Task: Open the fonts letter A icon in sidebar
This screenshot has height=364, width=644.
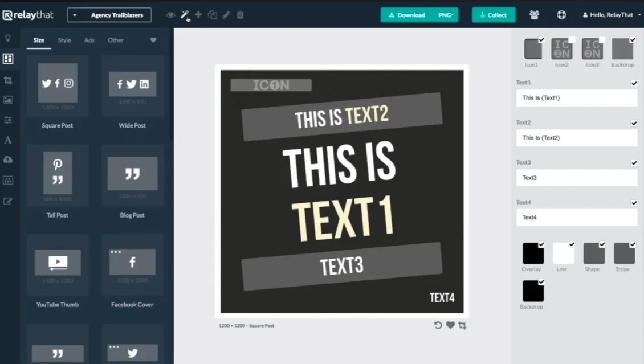Action: coord(8,140)
